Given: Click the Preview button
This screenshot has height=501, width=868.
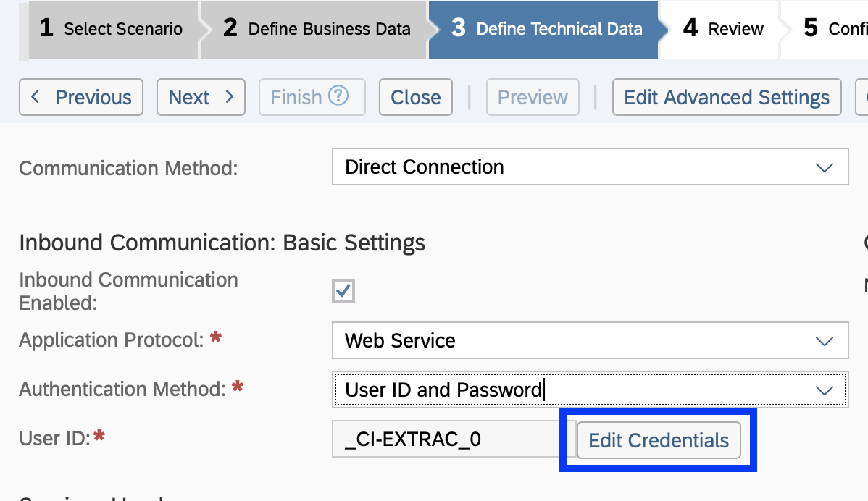Looking at the screenshot, I should click(x=532, y=97).
